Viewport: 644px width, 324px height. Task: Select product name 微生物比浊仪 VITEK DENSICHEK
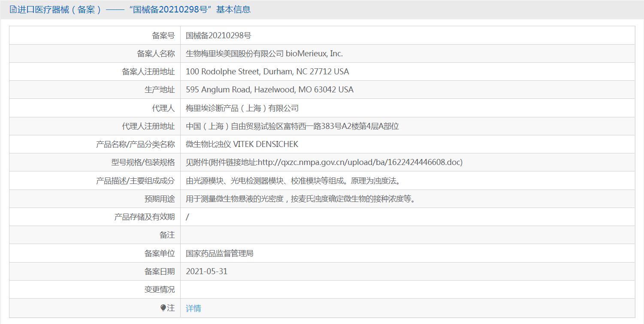point(242,144)
